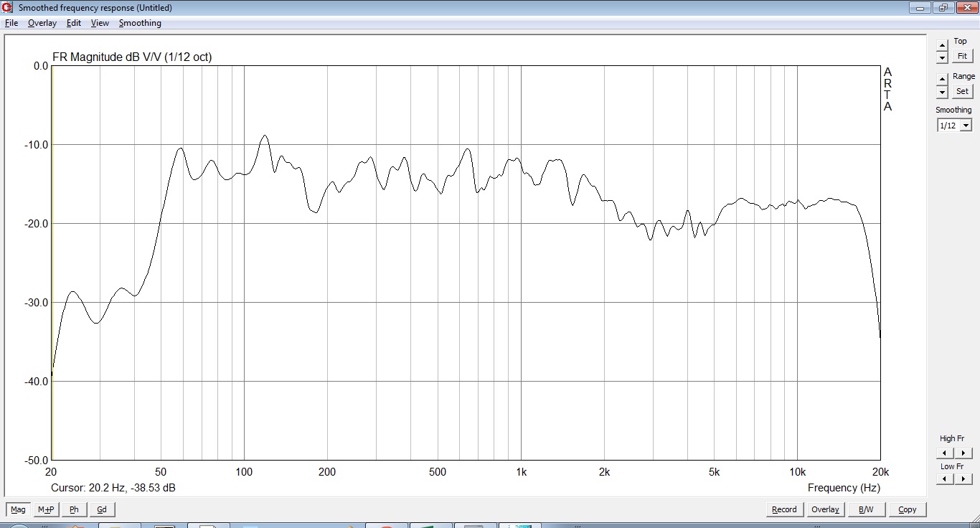
Task: Switch to Ph phase view
Action: click(74, 509)
